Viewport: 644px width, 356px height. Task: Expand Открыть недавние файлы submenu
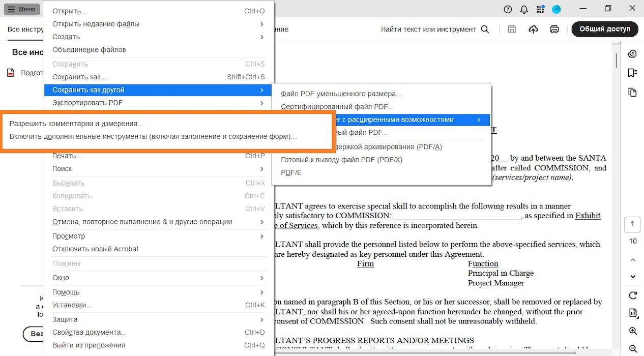(x=159, y=24)
